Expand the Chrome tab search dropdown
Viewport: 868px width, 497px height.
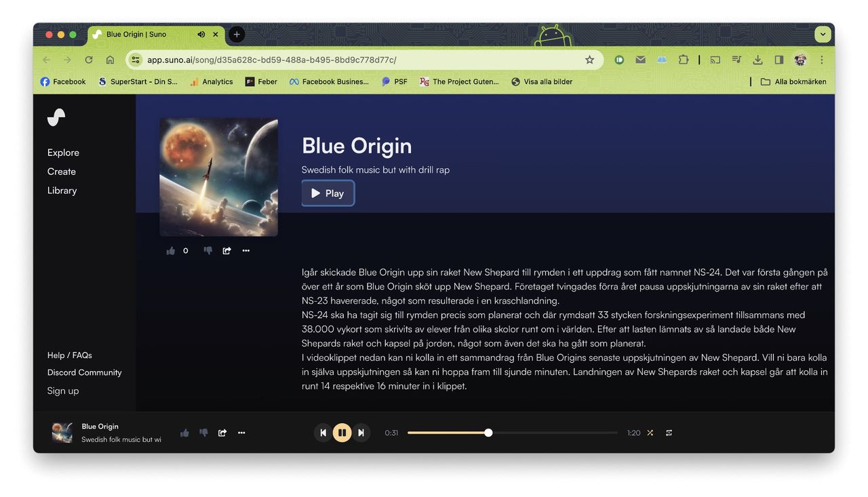click(x=823, y=34)
